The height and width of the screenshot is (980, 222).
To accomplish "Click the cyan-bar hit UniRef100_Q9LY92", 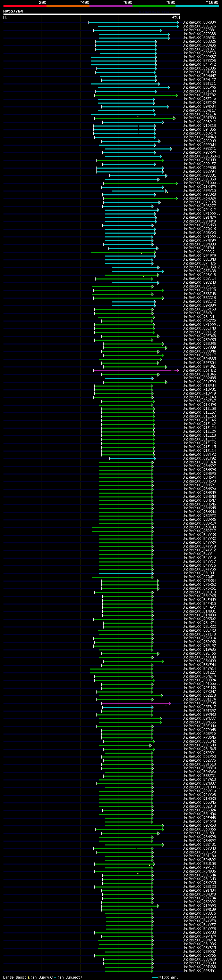I will (x=199, y=459).
